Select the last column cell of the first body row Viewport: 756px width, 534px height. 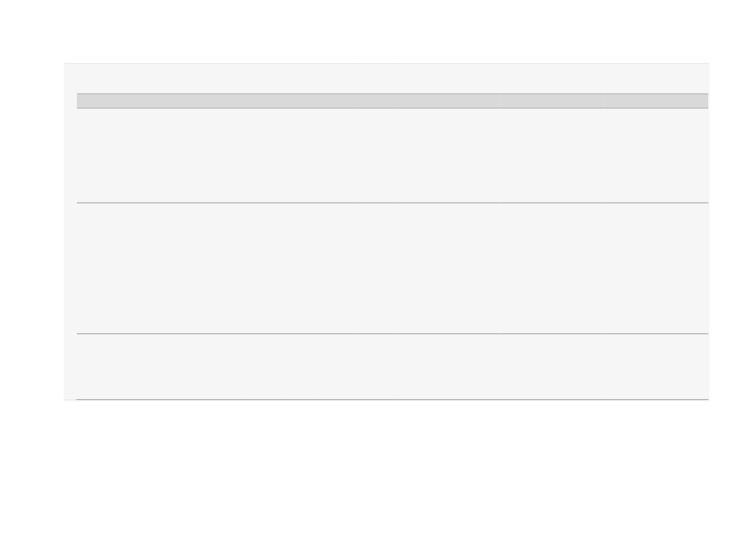point(656,156)
